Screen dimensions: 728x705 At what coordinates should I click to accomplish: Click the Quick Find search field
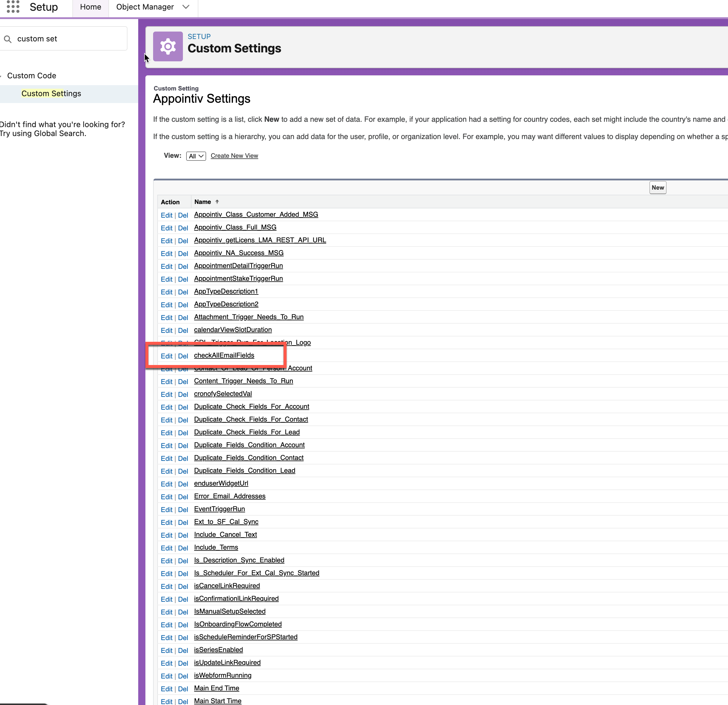[x=64, y=39]
